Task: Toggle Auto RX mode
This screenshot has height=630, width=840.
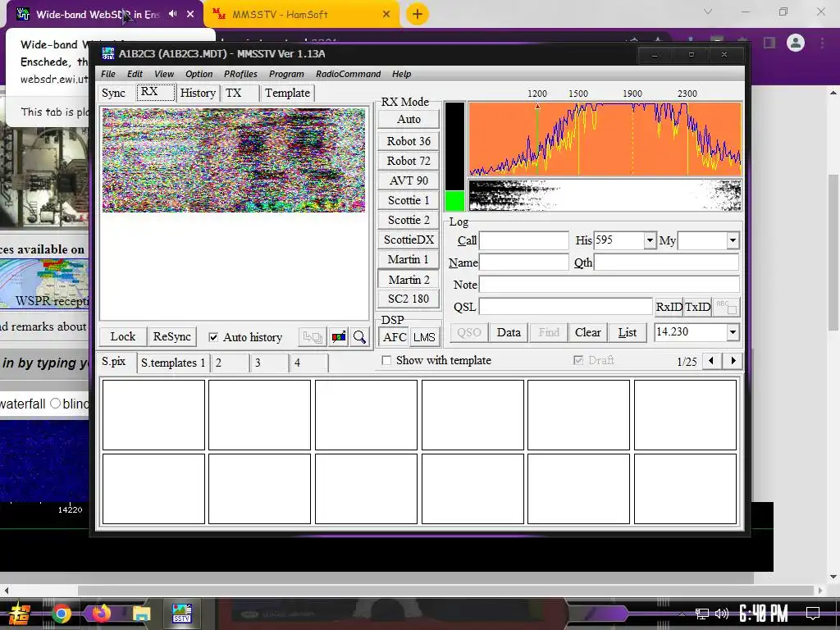Action: (409, 120)
